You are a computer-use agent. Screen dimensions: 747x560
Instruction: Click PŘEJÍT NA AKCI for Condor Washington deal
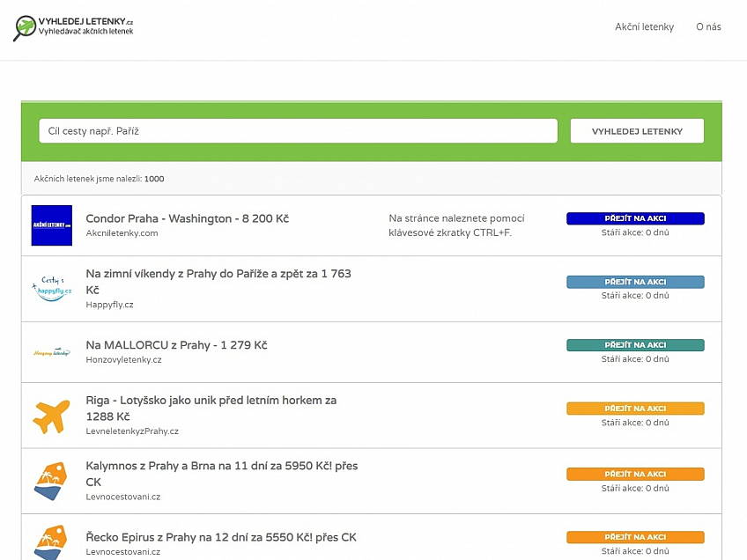click(x=635, y=218)
